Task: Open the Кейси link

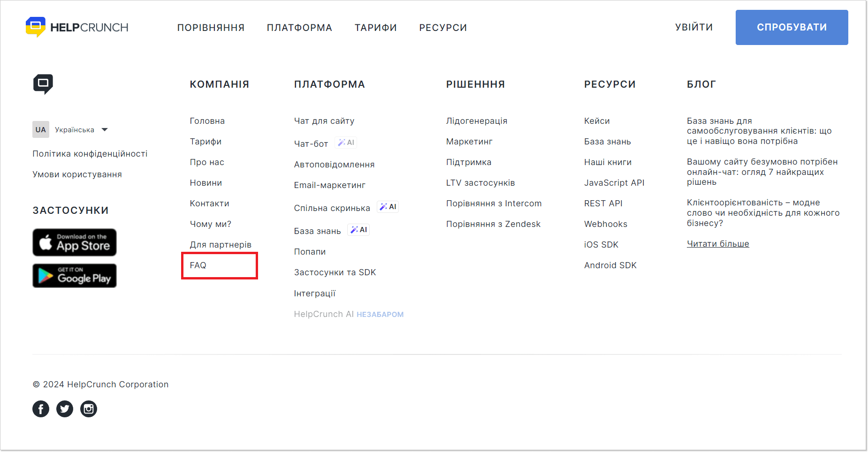Action: pyautogui.click(x=597, y=121)
